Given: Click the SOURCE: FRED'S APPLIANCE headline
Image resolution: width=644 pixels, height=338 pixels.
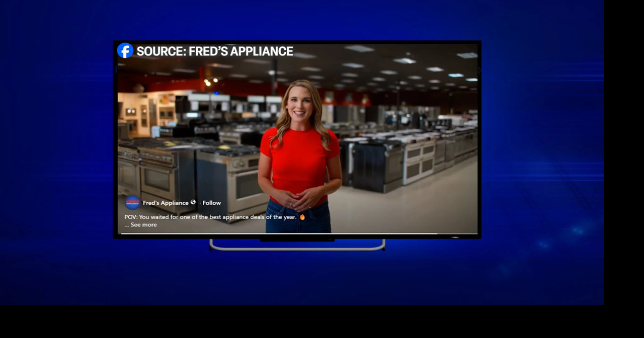Looking at the screenshot, I should click(215, 51).
